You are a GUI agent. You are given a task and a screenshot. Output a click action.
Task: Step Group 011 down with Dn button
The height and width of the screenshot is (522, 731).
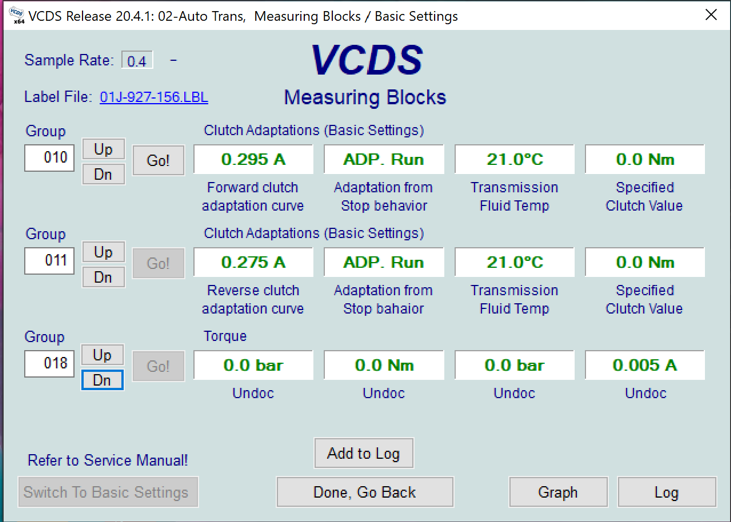[x=103, y=277]
